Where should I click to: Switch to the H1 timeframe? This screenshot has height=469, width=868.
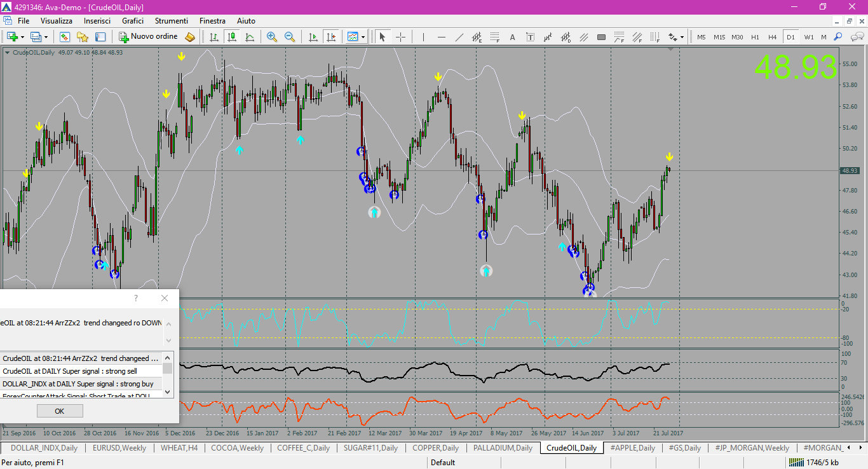pos(755,37)
